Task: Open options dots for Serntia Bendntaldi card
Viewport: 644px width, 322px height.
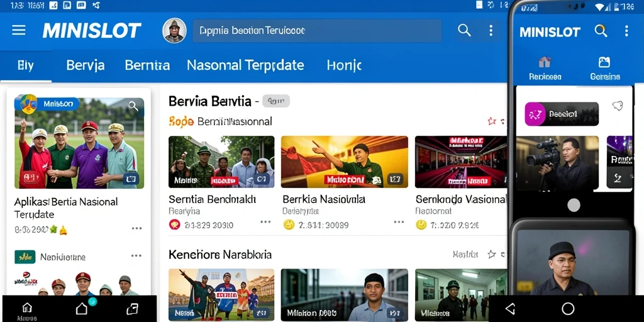Action: (x=265, y=222)
